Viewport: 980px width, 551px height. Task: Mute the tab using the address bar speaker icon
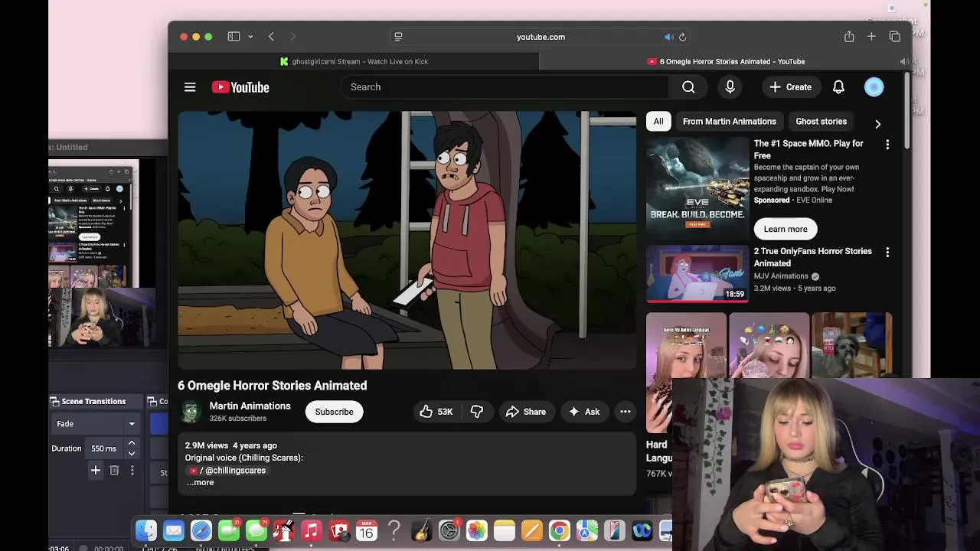click(x=668, y=37)
